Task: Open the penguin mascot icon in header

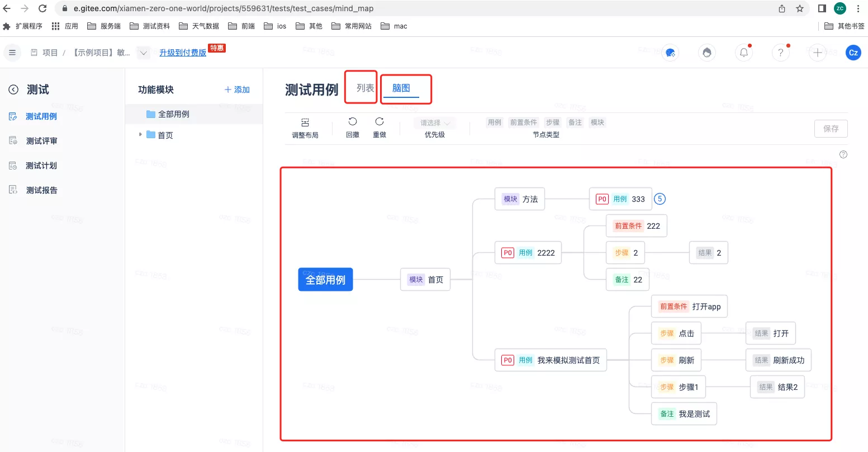Action: 707,53
